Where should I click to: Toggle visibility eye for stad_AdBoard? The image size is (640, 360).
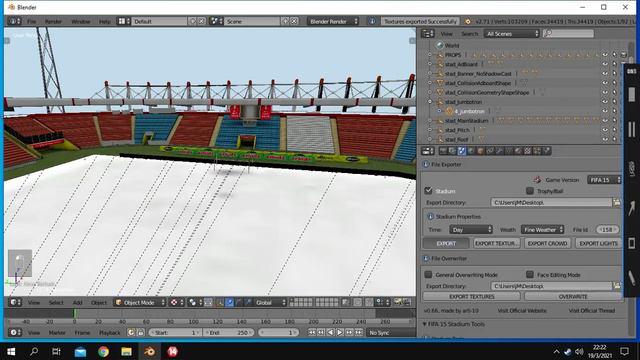coord(604,64)
